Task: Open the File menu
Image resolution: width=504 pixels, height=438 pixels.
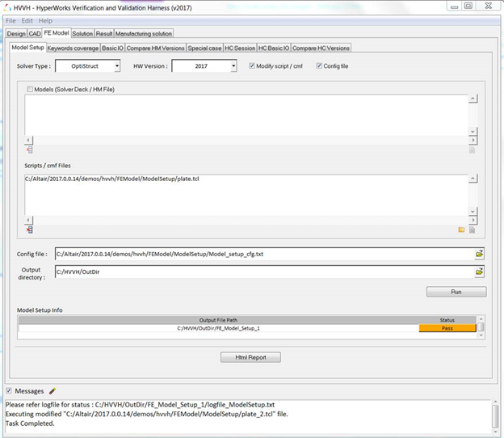Action: [10, 21]
